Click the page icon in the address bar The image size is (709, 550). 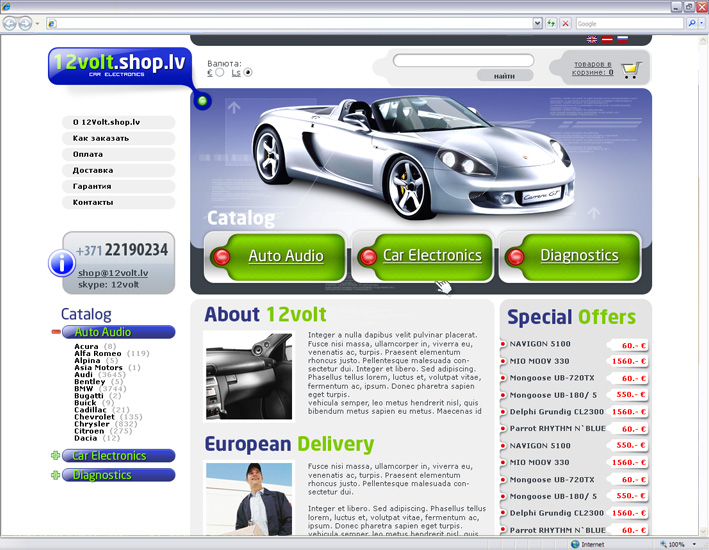(x=52, y=24)
